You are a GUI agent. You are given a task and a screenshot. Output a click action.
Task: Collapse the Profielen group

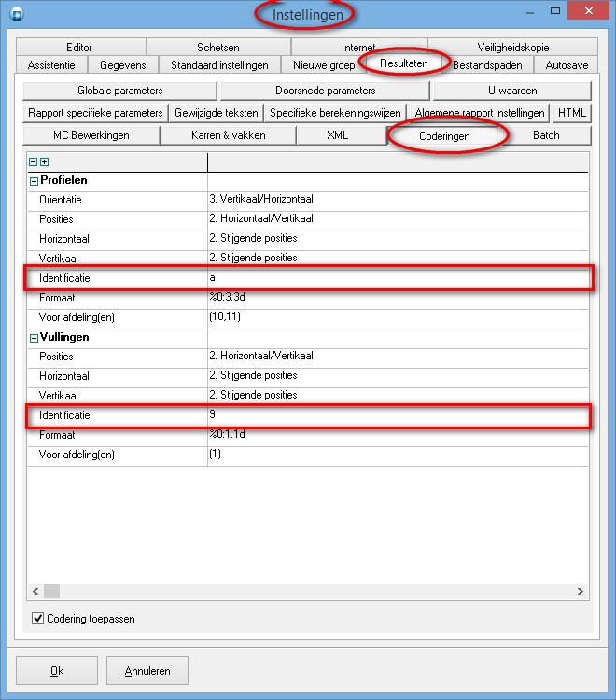coord(34,181)
